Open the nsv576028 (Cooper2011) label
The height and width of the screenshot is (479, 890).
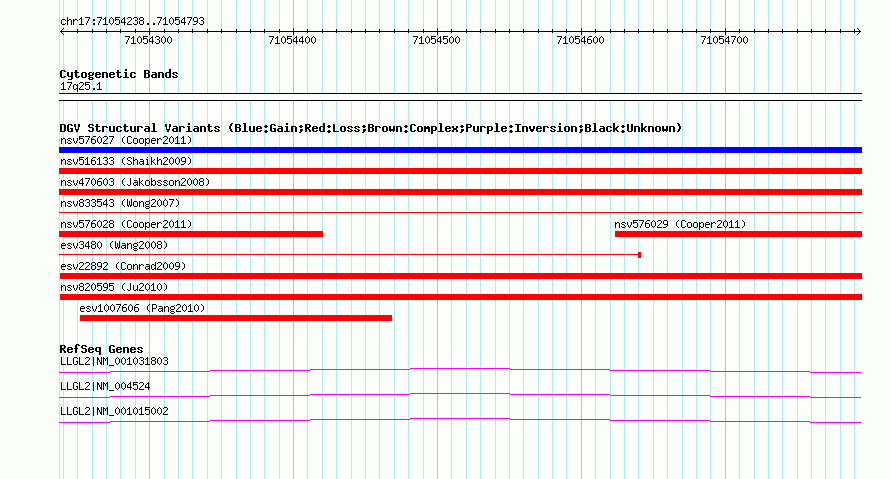126,224
